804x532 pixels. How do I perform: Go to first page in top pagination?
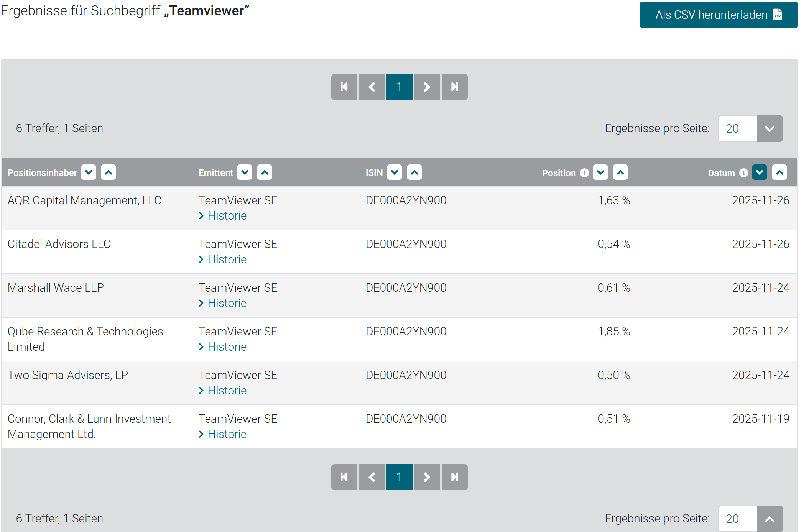tap(344, 87)
